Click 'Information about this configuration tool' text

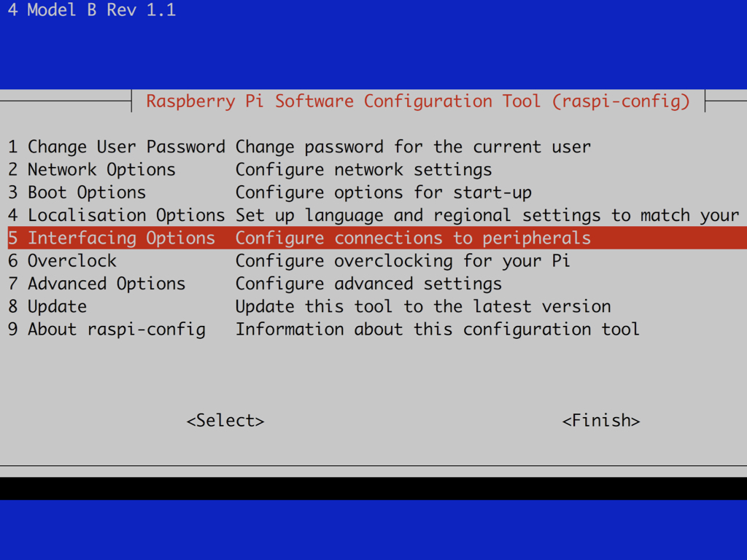(438, 330)
